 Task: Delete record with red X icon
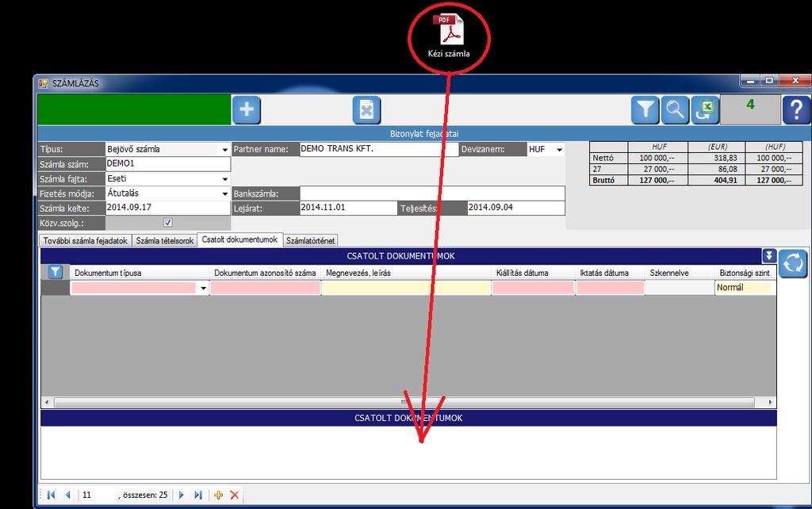(235, 495)
